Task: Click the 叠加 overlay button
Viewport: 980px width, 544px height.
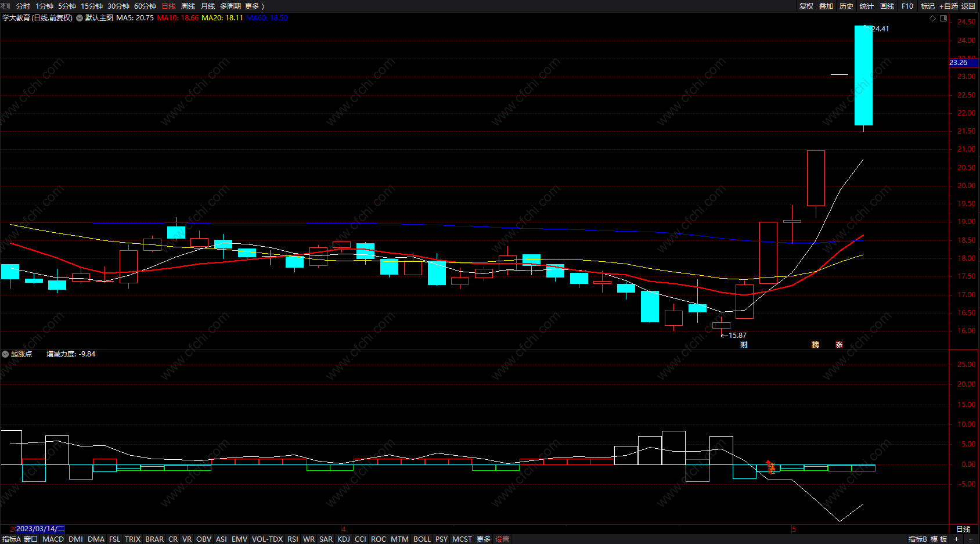Action: click(x=826, y=6)
